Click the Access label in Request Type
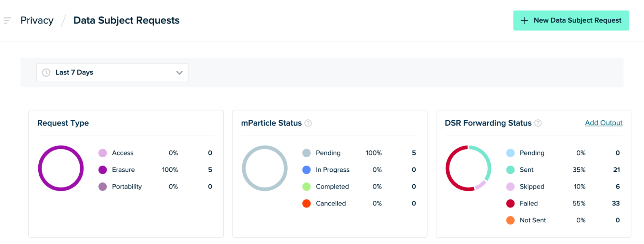 click(123, 153)
